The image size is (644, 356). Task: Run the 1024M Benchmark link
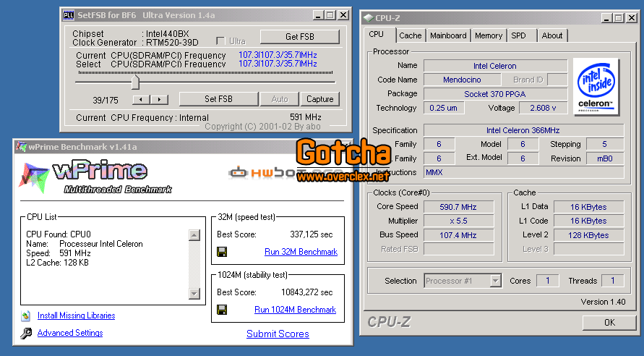(x=296, y=310)
